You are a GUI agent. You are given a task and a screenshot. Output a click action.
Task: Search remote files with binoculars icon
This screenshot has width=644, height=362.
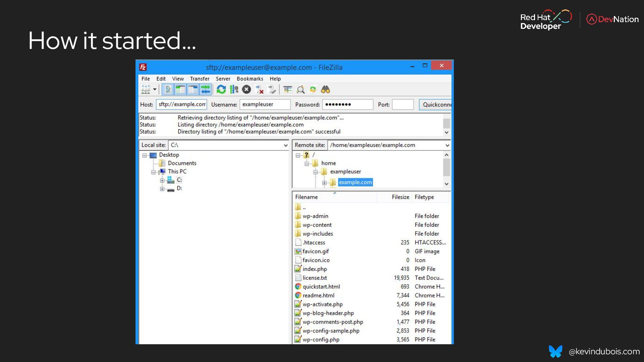(x=325, y=89)
